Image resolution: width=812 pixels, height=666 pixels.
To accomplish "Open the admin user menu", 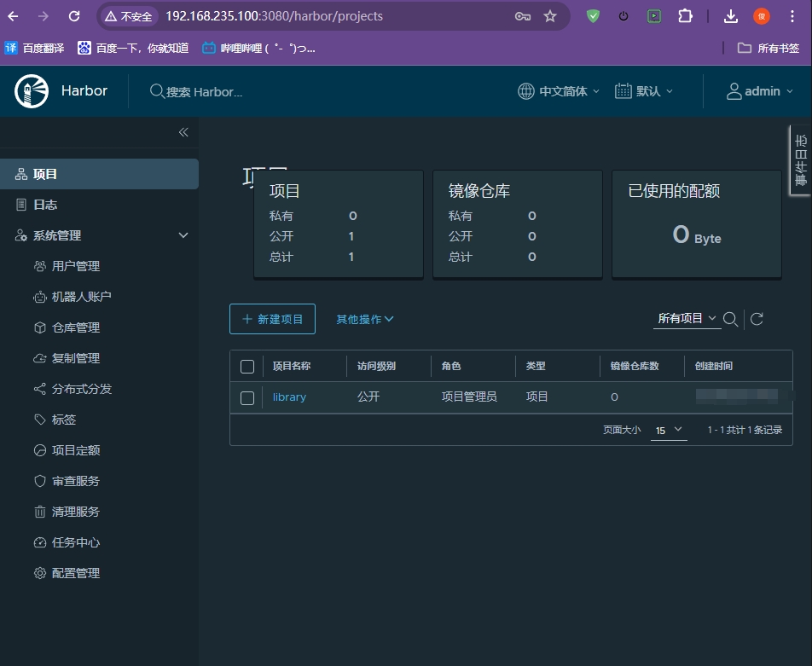I will click(x=759, y=91).
